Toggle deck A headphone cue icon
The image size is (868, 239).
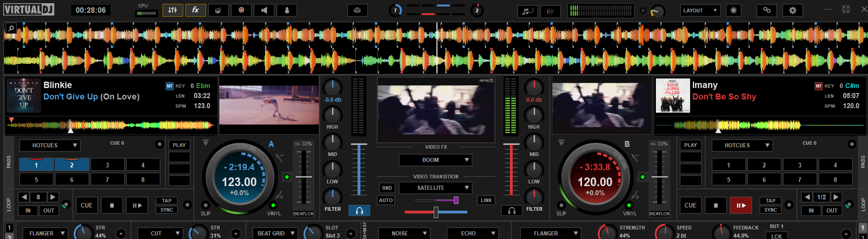pos(359,210)
